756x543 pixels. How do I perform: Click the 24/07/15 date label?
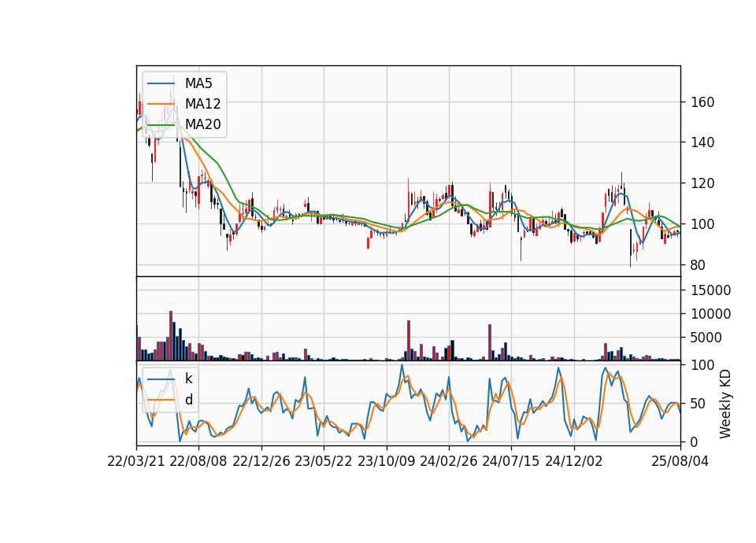tap(510, 461)
